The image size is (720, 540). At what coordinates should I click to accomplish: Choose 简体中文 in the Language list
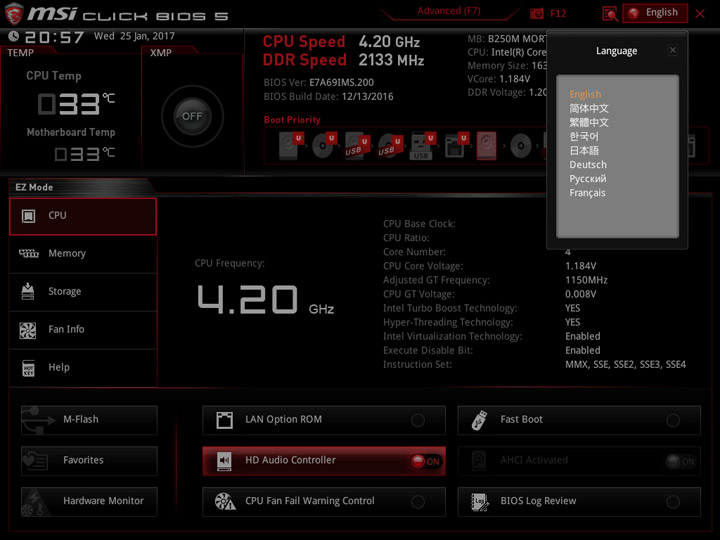click(589, 108)
